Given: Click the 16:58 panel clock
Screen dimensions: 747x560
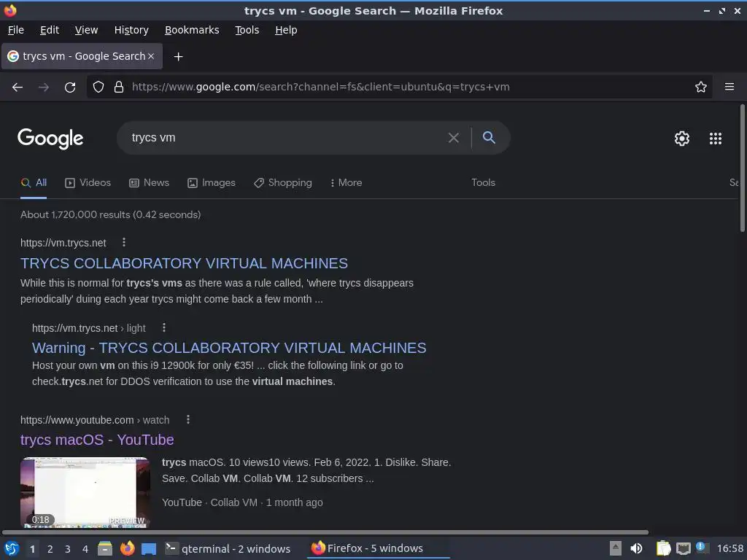Looking at the screenshot, I should pyautogui.click(x=729, y=548).
